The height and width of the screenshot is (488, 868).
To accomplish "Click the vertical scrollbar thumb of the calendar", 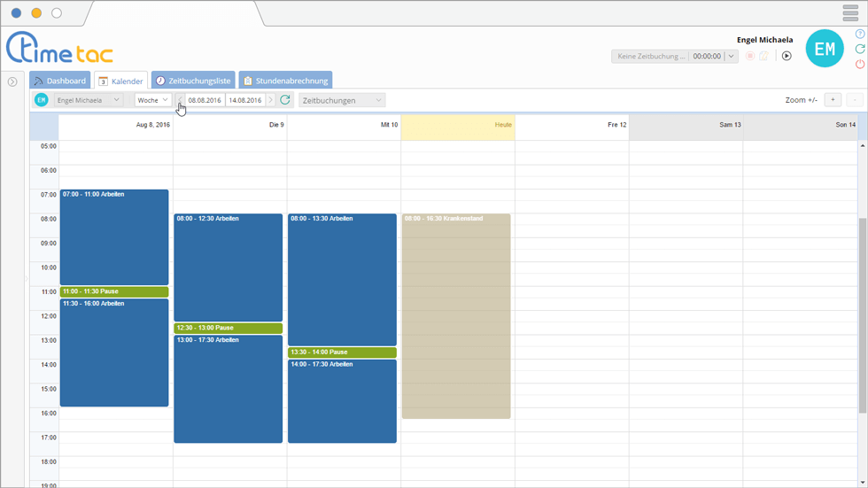I will tap(863, 315).
